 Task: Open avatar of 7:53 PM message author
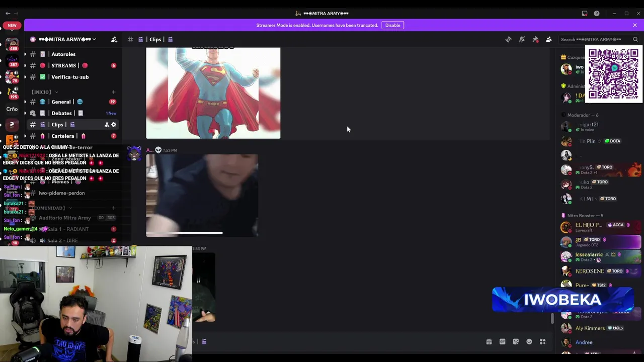[134, 154]
